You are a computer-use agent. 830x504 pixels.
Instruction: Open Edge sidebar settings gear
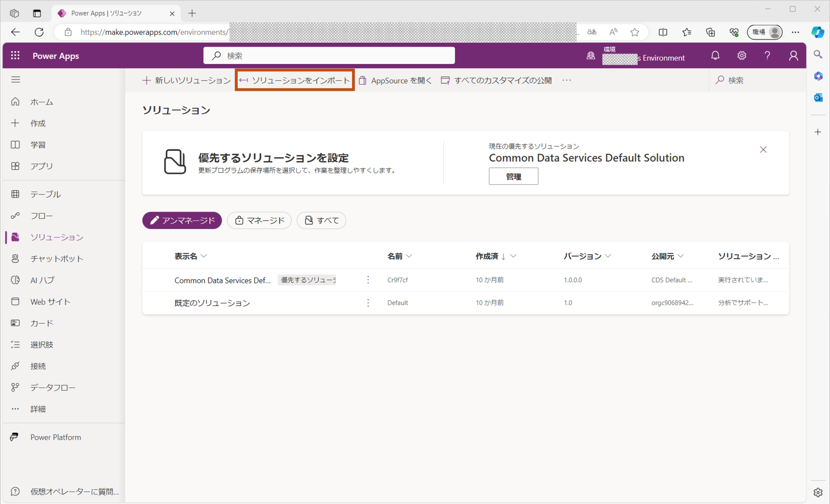tap(818, 492)
